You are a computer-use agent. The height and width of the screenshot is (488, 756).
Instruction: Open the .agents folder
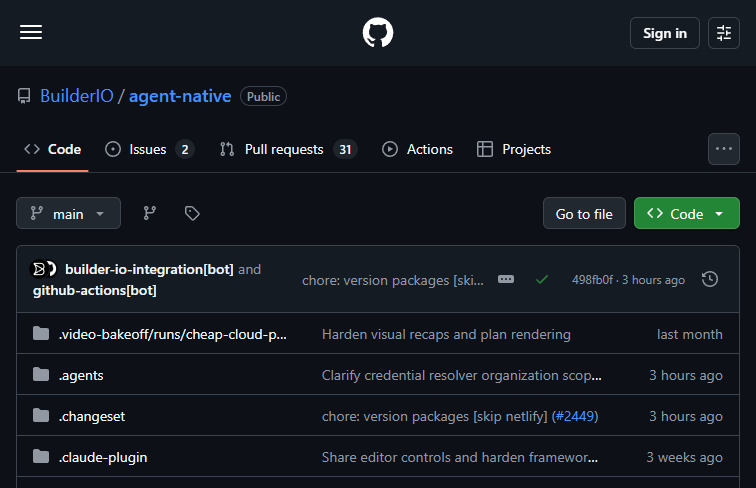pos(81,375)
